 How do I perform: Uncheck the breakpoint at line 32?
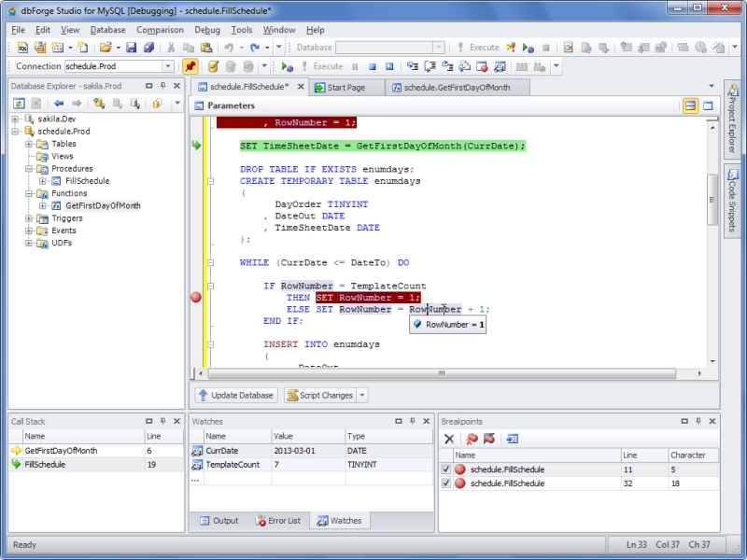(446, 483)
